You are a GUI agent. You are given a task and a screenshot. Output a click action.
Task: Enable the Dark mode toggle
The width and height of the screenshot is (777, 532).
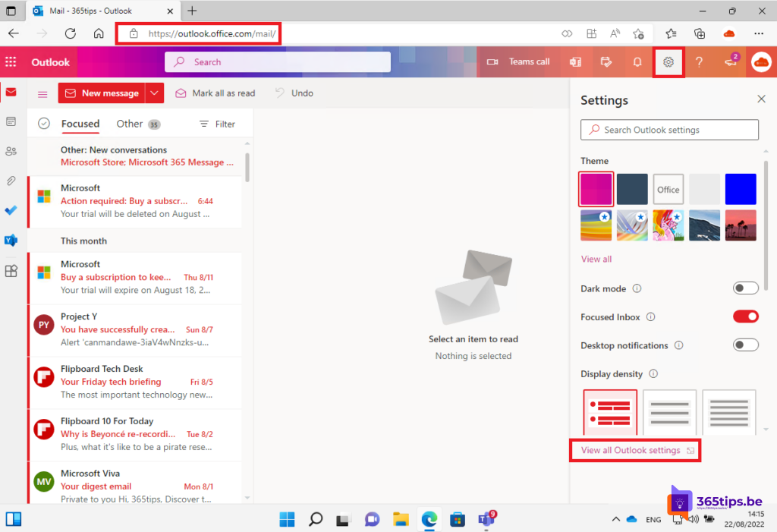click(745, 288)
